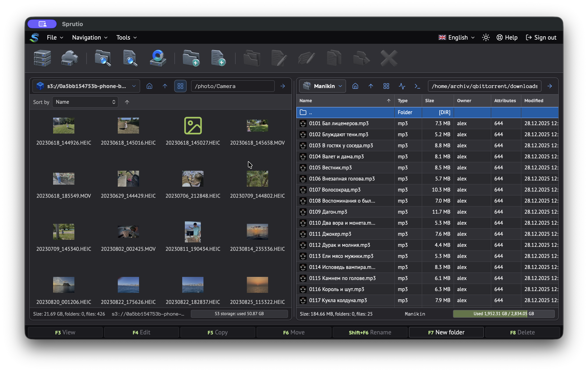Navigate with arrow next to /photo/Camera path
Viewport: 588px width, 372px height.
click(x=283, y=86)
